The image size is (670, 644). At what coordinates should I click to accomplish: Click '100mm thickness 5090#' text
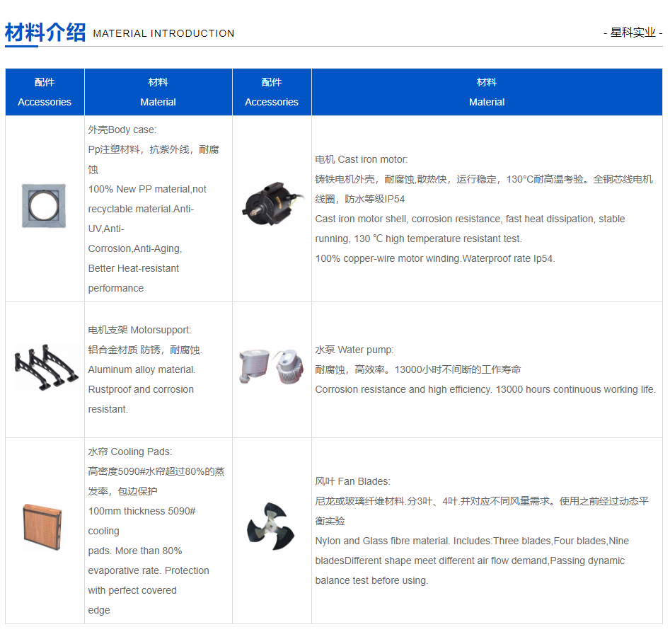pyautogui.click(x=142, y=511)
